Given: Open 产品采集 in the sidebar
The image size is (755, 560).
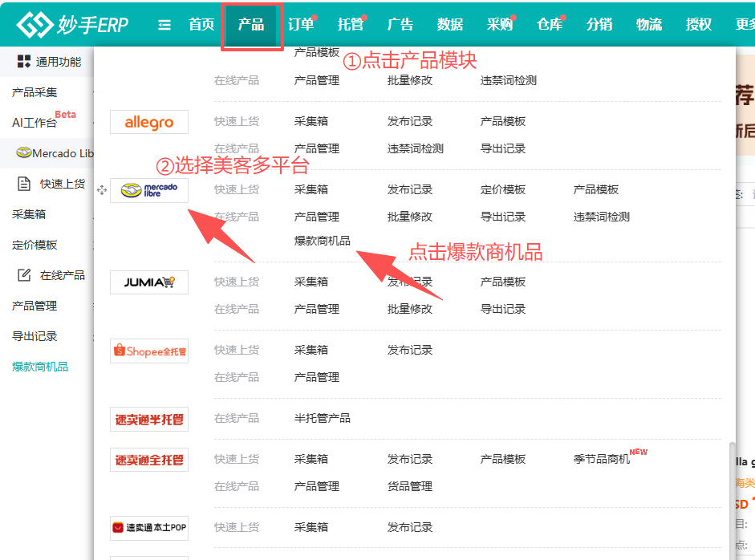Looking at the screenshot, I should pyautogui.click(x=35, y=92).
